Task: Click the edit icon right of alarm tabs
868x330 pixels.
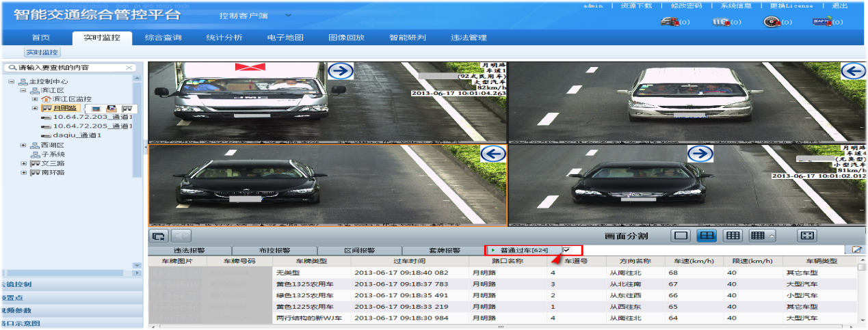Action: pos(856,251)
